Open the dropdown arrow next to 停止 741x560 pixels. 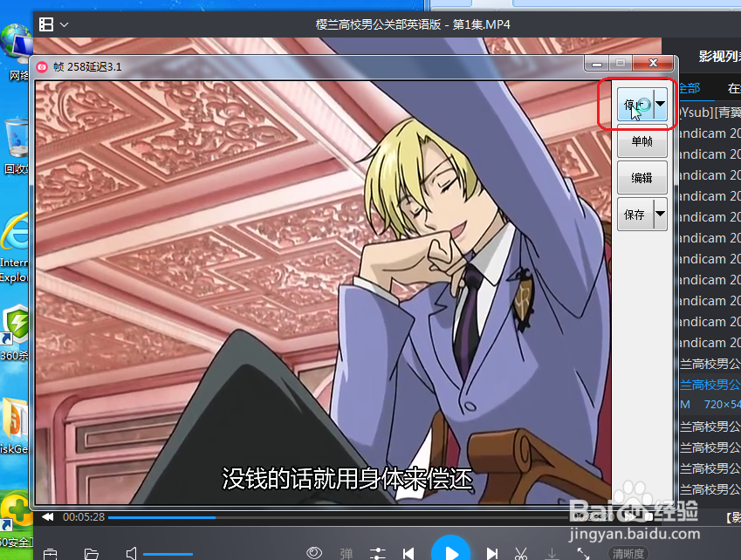click(x=661, y=104)
